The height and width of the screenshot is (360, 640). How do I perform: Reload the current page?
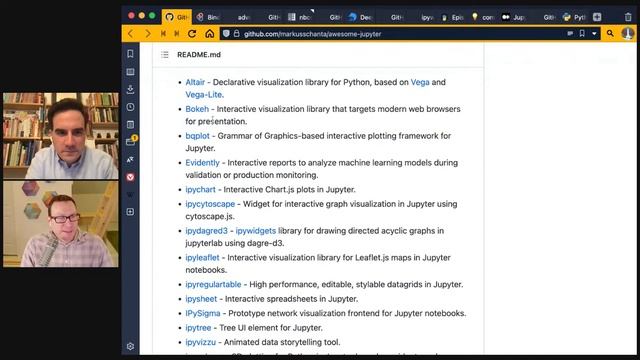(192, 34)
